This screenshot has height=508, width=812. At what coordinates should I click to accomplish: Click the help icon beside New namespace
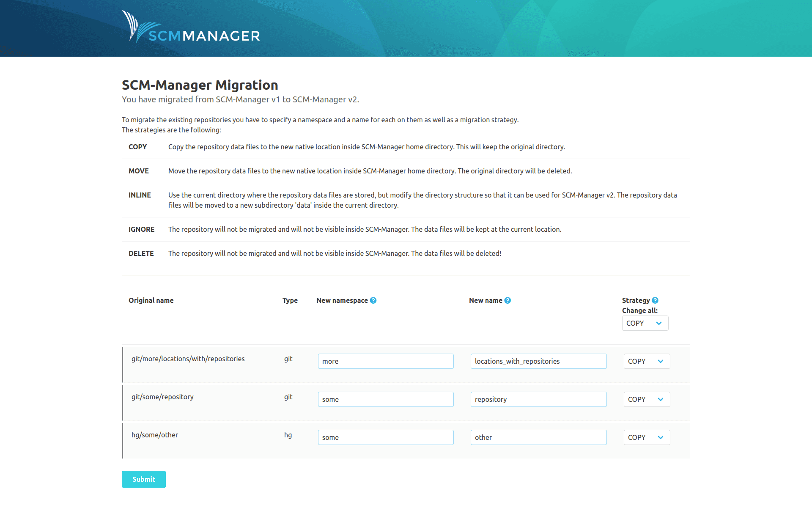373,300
